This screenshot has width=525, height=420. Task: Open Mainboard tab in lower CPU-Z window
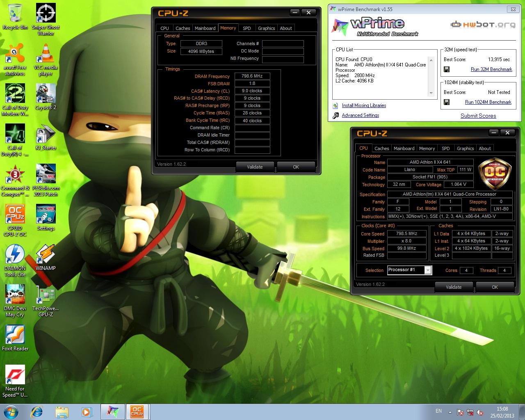pyautogui.click(x=404, y=148)
